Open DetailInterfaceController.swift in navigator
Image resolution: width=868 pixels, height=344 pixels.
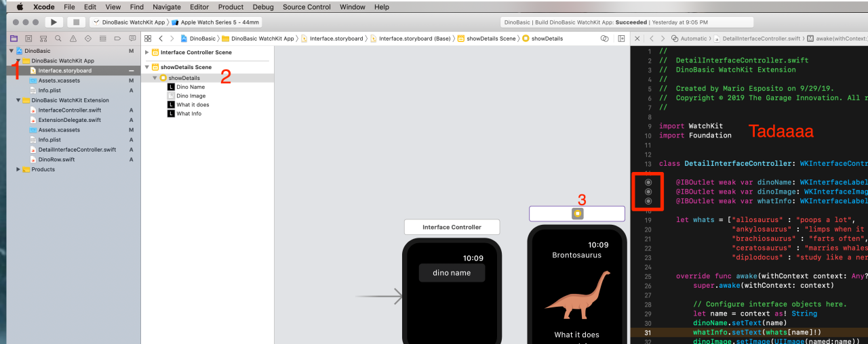click(x=72, y=150)
